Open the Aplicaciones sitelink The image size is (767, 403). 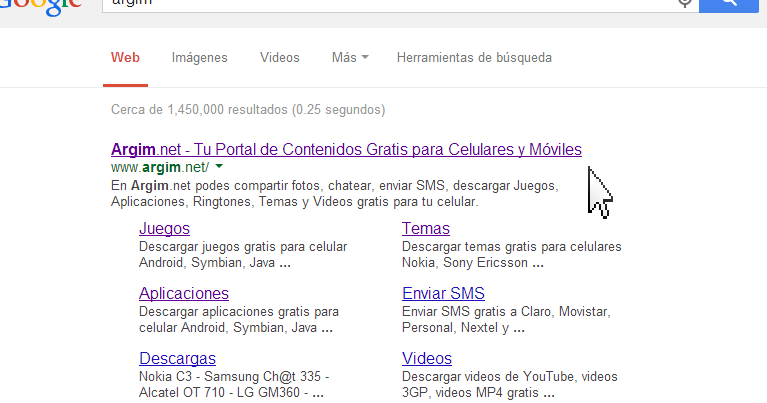pos(184,293)
